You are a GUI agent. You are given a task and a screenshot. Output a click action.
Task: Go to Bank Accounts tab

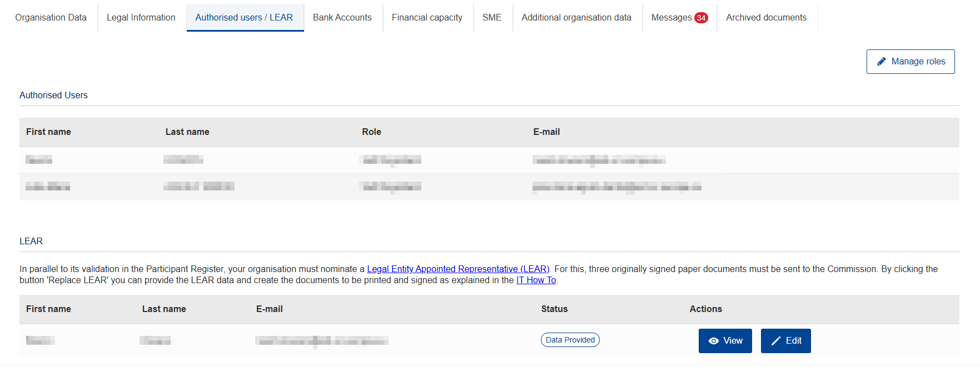pyautogui.click(x=342, y=18)
